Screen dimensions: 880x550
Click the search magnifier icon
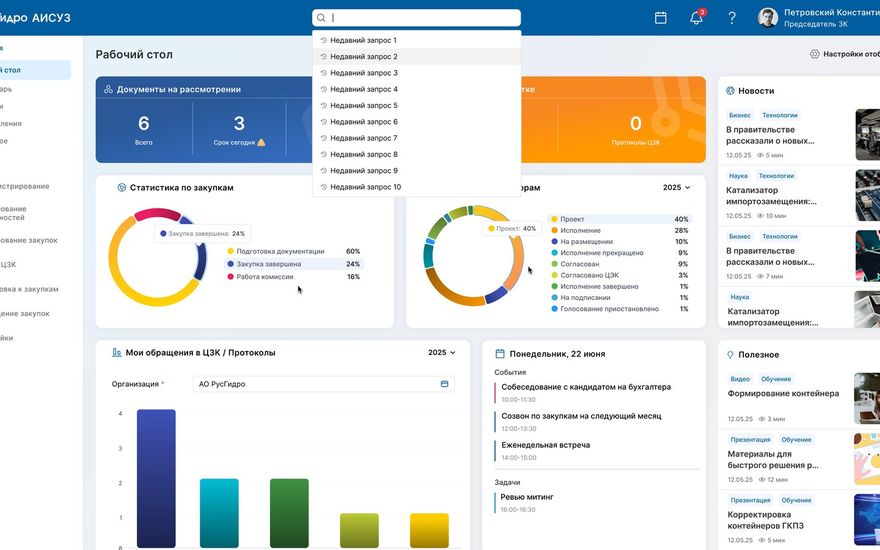click(321, 18)
